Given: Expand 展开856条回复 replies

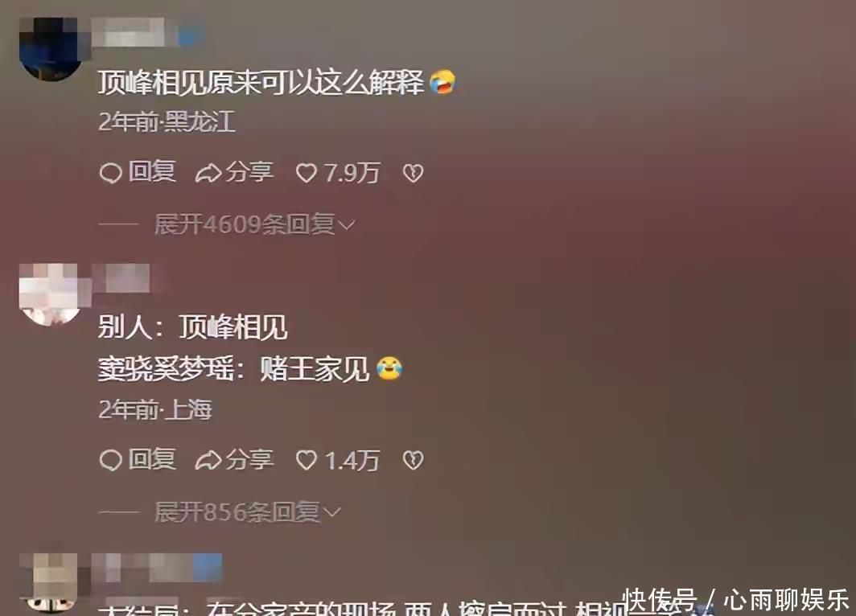Looking at the screenshot, I should click(247, 511).
